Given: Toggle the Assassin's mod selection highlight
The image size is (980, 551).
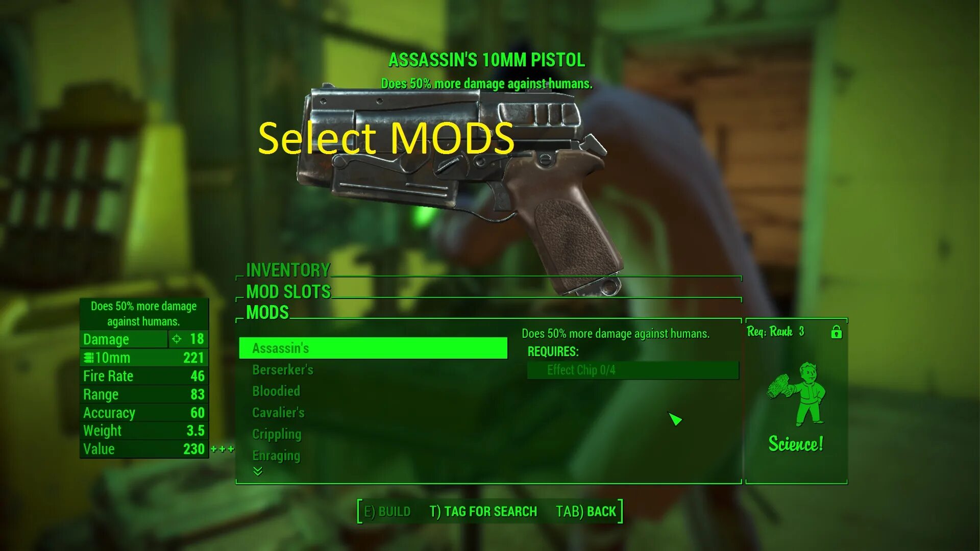Looking at the screenshot, I should 374,348.
